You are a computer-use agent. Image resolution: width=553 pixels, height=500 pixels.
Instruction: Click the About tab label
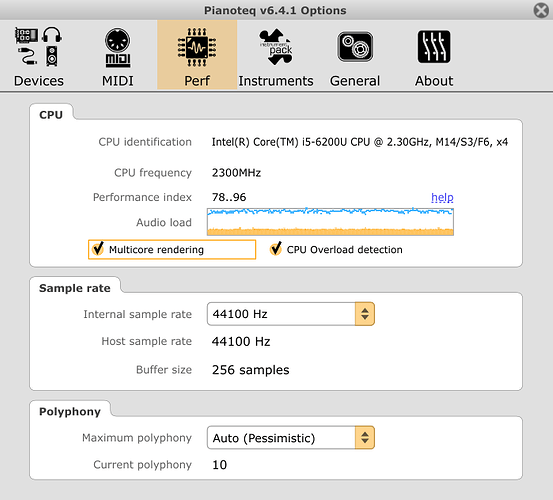[434, 81]
